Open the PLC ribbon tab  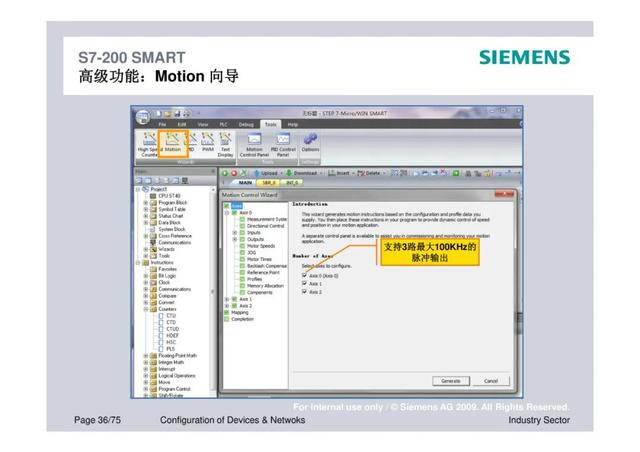tap(224, 124)
